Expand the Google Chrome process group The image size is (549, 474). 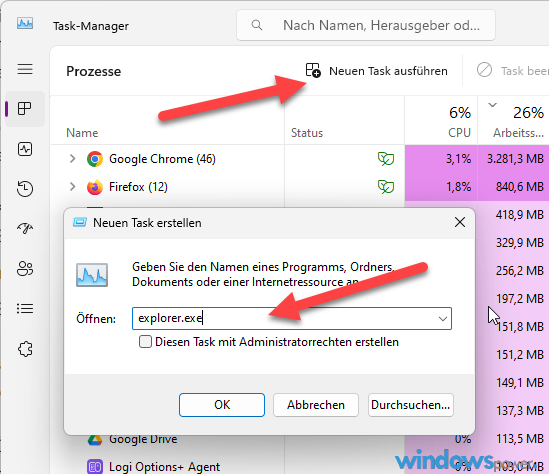click(72, 159)
